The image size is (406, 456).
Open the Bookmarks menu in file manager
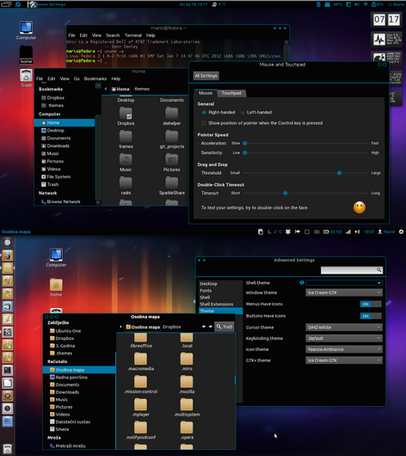tap(95, 79)
